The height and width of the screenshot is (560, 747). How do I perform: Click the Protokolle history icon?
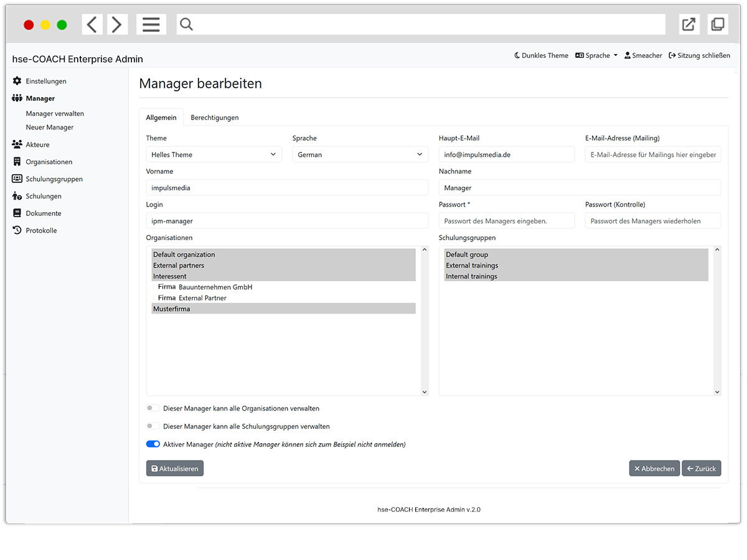coord(17,230)
